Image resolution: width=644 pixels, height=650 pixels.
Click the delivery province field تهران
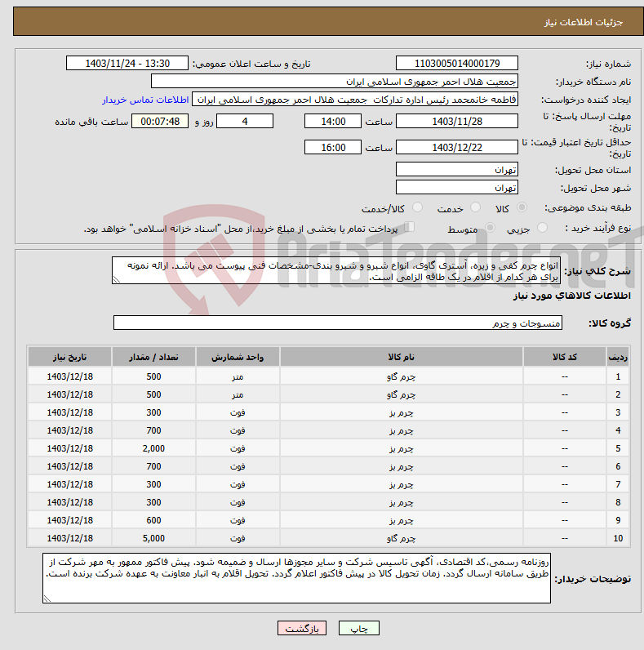457,170
